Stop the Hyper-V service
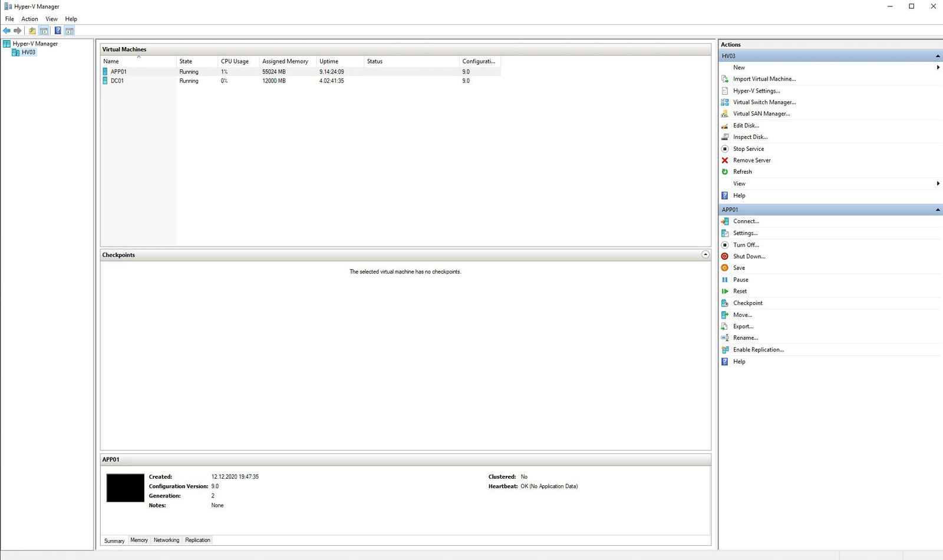 749,149
